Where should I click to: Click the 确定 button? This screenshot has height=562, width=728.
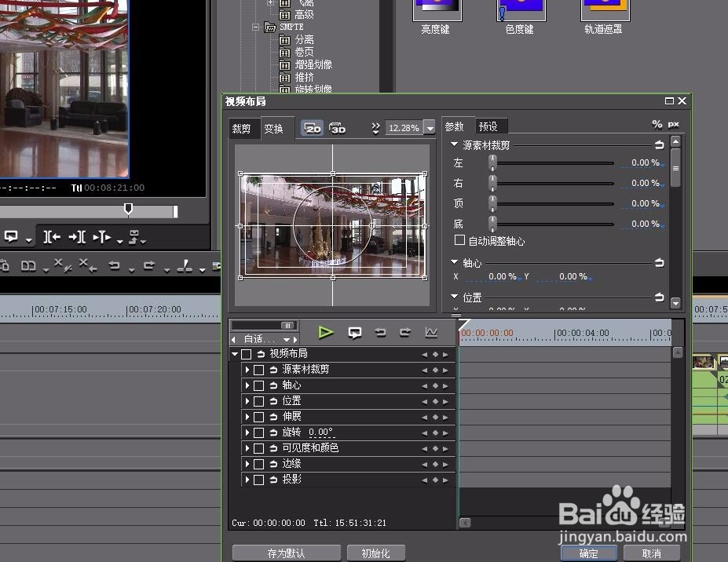pyautogui.click(x=588, y=553)
